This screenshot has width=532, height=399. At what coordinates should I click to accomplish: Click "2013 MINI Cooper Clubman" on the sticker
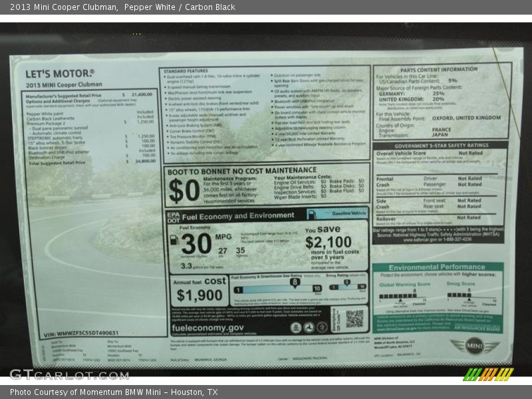(x=64, y=84)
